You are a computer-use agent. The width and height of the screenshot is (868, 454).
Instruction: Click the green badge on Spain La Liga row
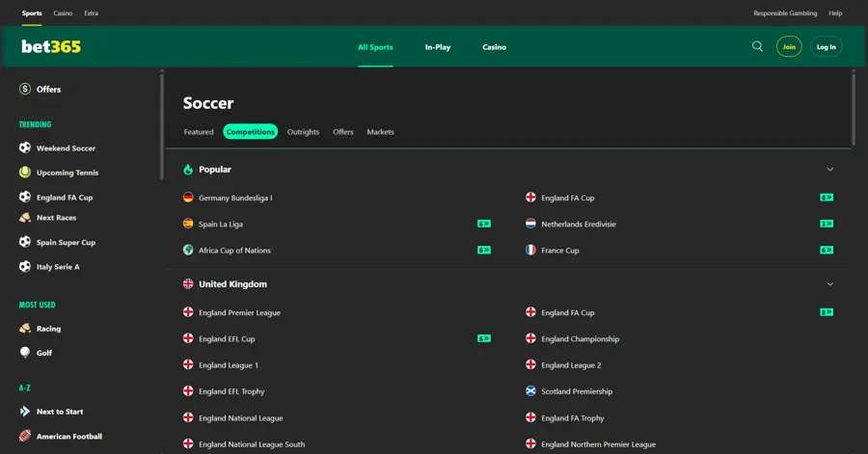(484, 224)
